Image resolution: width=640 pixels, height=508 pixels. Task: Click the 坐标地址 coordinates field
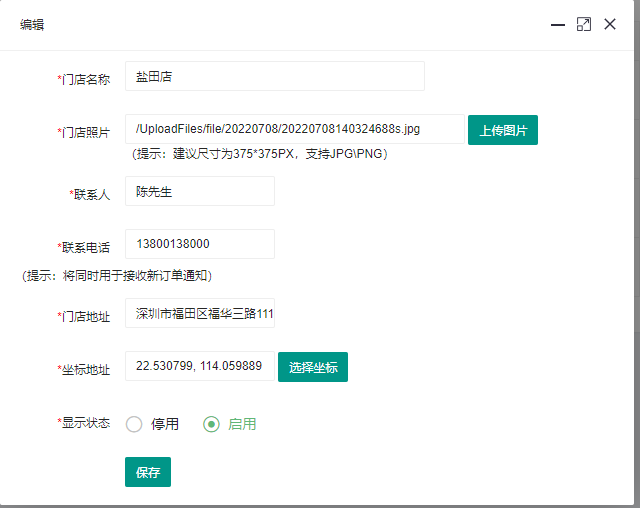(x=199, y=366)
